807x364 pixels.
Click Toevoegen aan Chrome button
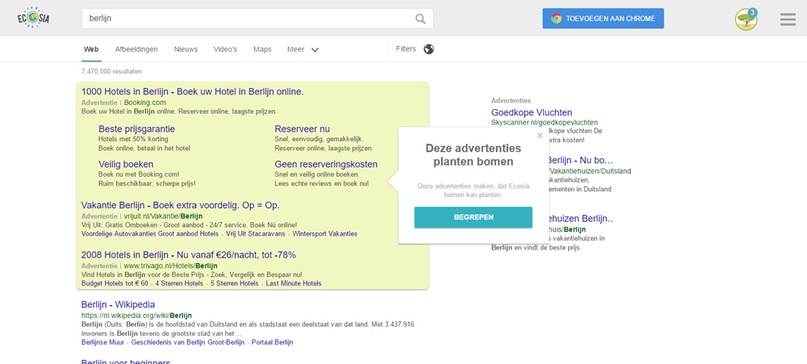(x=603, y=19)
